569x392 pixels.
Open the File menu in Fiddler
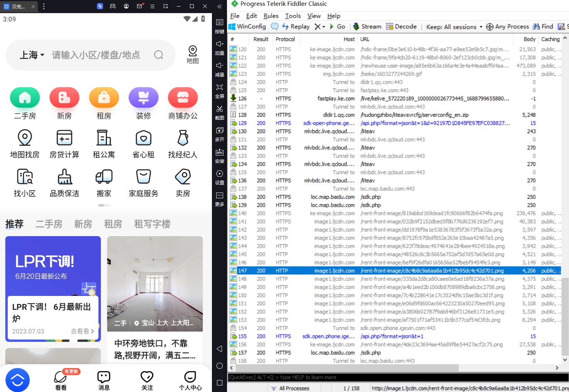pyautogui.click(x=235, y=16)
